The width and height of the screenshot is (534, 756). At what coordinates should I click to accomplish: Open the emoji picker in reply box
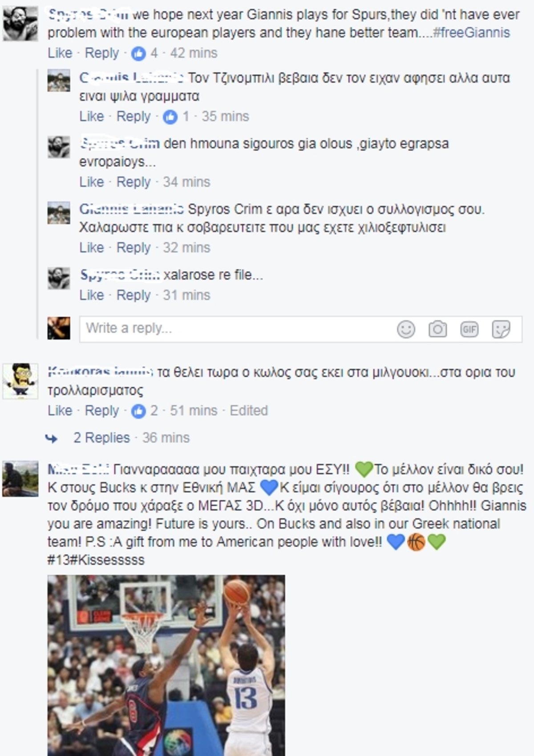406,329
